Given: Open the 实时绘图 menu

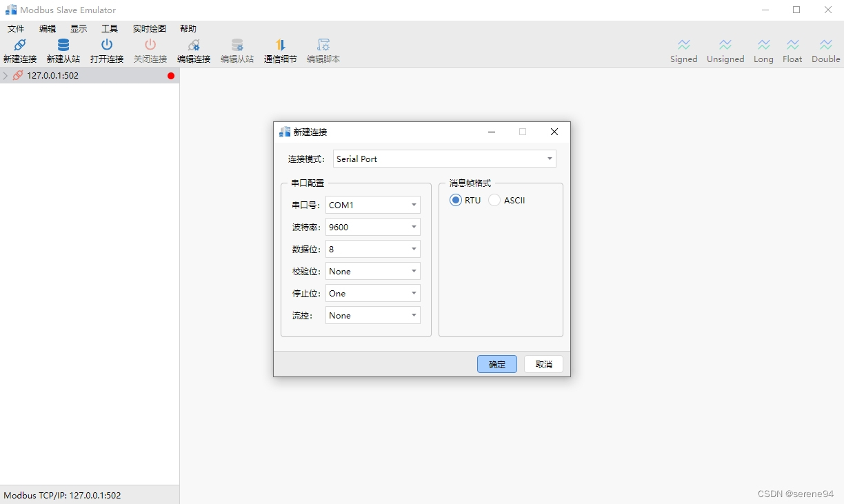Looking at the screenshot, I should tap(150, 28).
